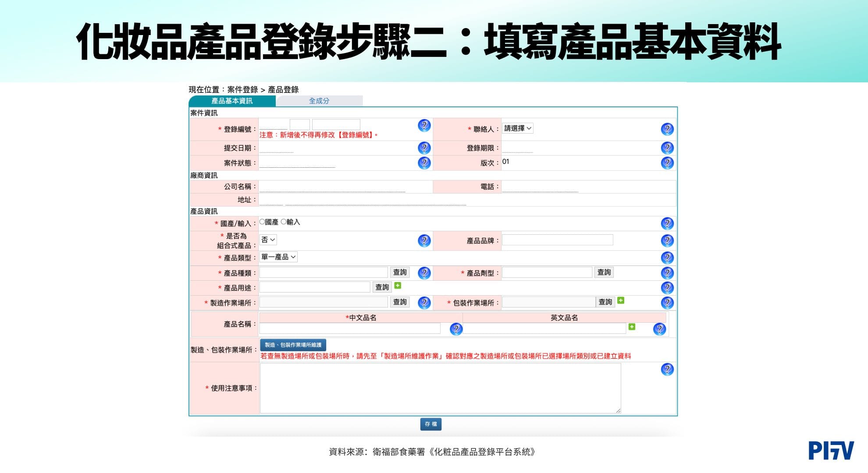
Task: Click help icon next to 製造作業場所
Action: [x=423, y=302]
